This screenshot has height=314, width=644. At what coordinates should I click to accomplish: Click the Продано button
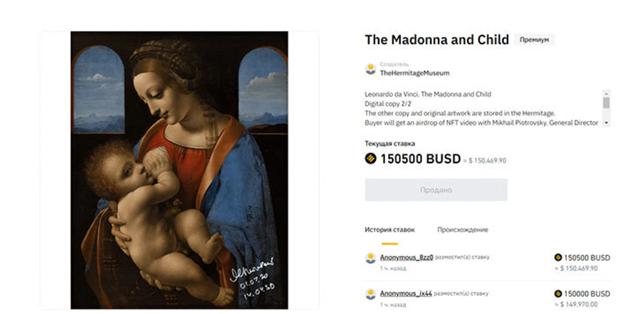tap(436, 190)
